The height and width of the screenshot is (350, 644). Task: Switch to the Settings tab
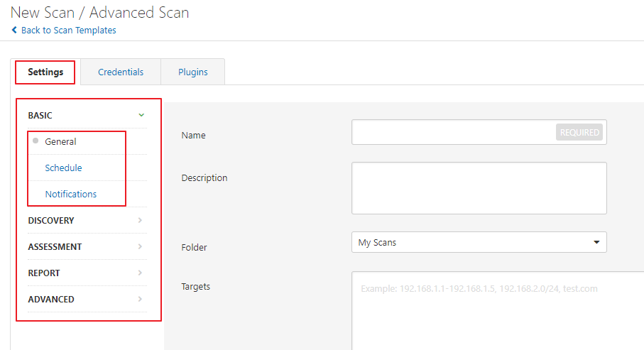tap(45, 72)
